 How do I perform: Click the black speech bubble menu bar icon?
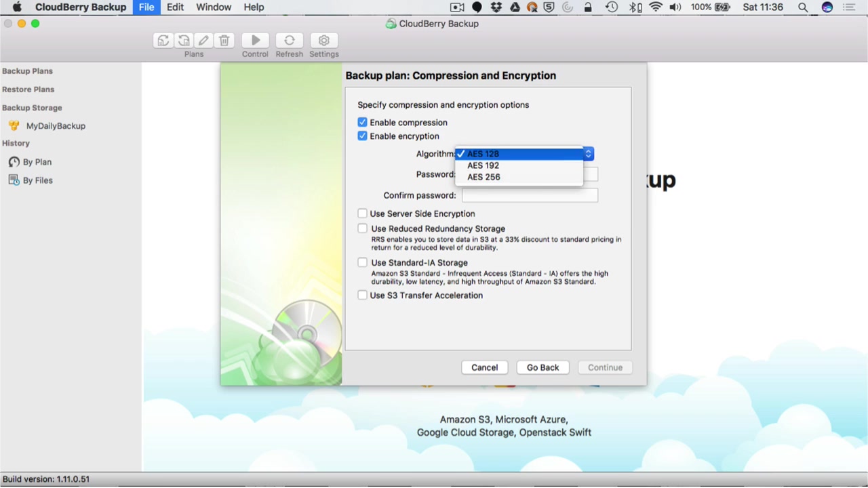(477, 7)
